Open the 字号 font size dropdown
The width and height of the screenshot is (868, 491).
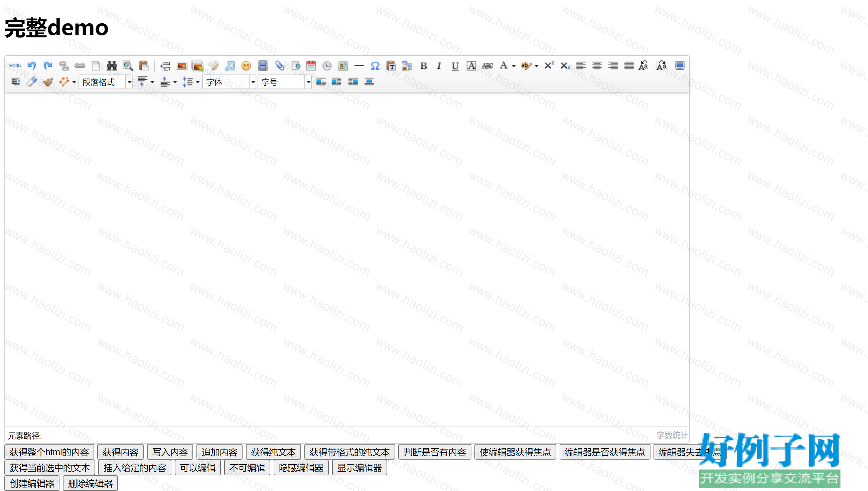(284, 82)
